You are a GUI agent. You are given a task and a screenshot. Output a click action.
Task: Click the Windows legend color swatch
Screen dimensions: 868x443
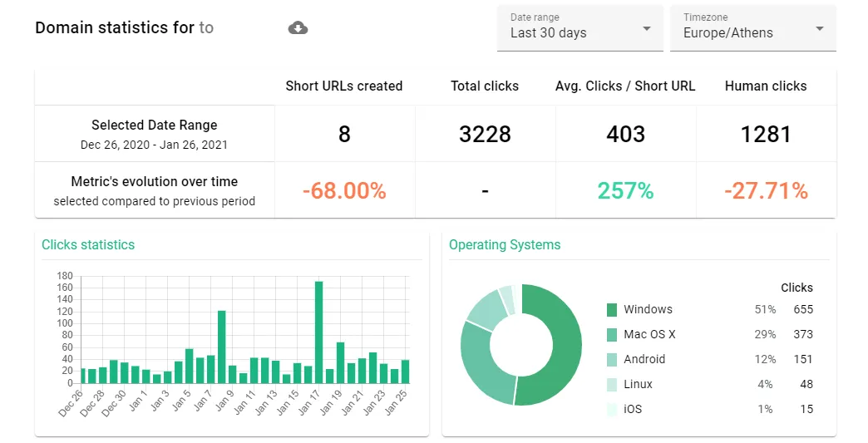coord(612,310)
